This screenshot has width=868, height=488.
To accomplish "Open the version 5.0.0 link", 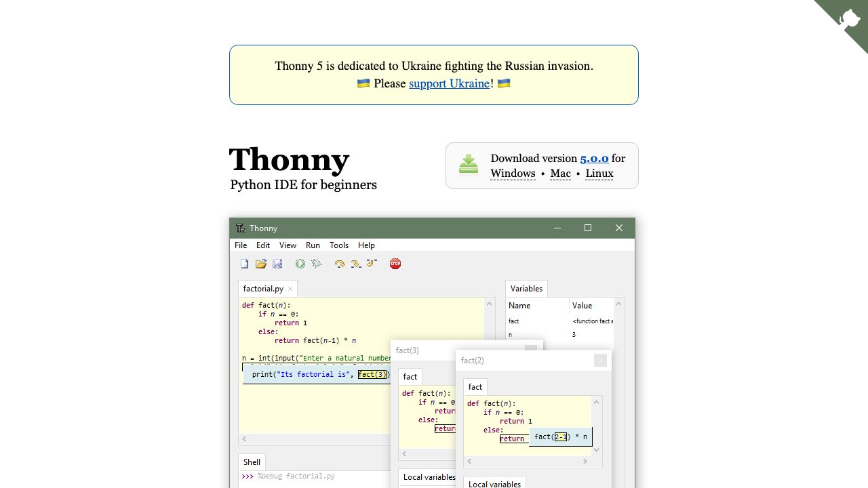I will click(594, 158).
